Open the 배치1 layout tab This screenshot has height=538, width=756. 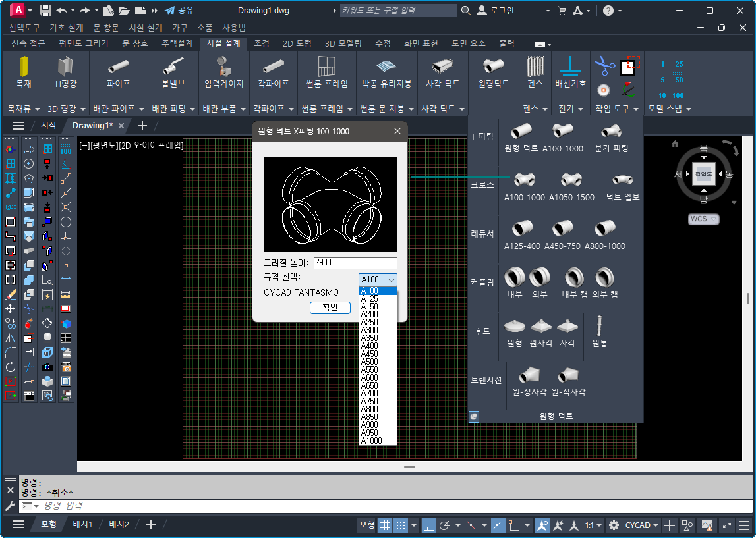[82, 524]
